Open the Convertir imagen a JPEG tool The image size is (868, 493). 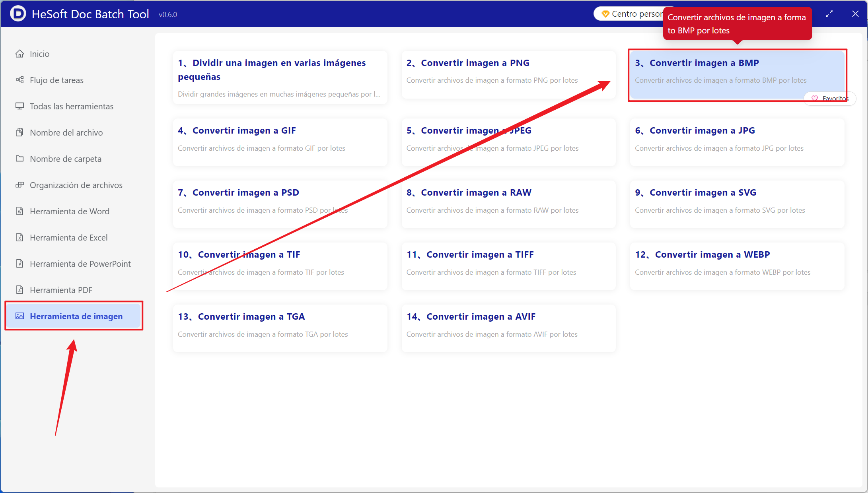(x=509, y=142)
